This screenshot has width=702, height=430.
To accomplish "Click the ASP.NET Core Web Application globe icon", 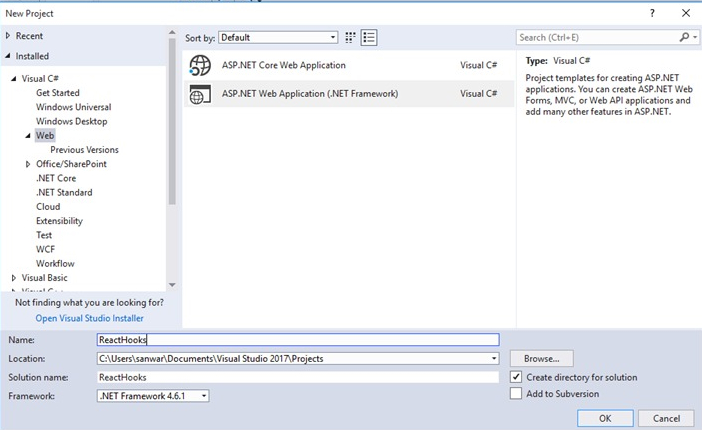I will pyautogui.click(x=200, y=65).
